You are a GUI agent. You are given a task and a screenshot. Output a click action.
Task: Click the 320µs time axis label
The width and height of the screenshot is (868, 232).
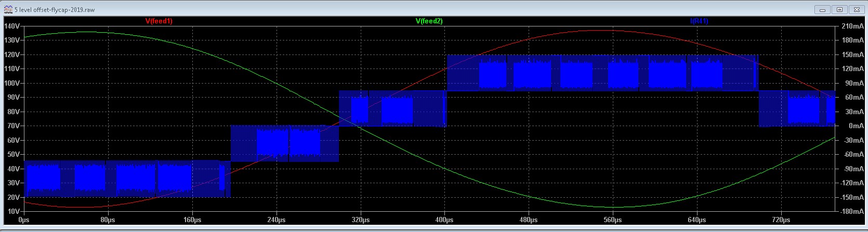[x=361, y=220]
